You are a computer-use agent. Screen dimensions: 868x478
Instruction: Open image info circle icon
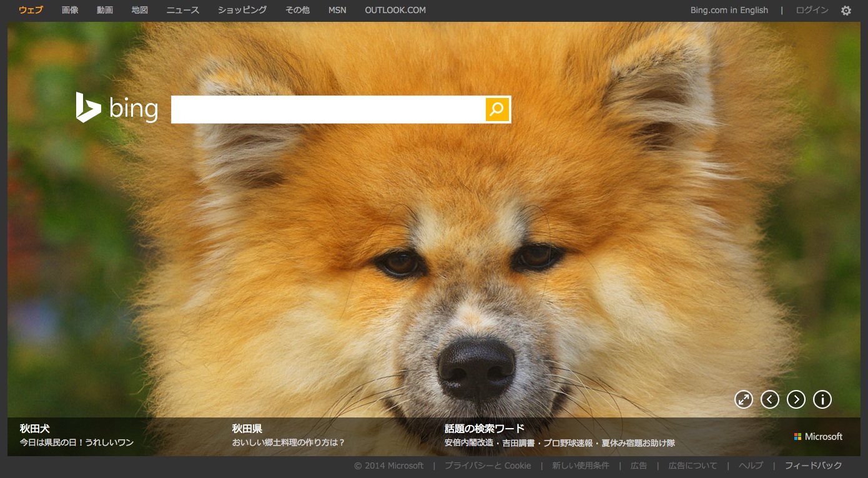click(x=822, y=399)
